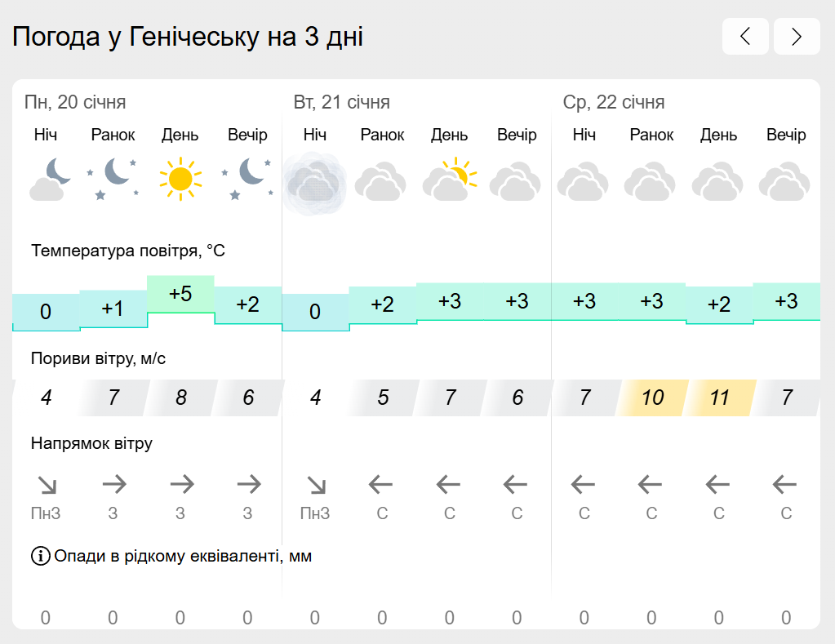This screenshot has width=835, height=644.
Task: Select the Ср, 22 січня day header
Action: pyautogui.click(x=614, y=102)
